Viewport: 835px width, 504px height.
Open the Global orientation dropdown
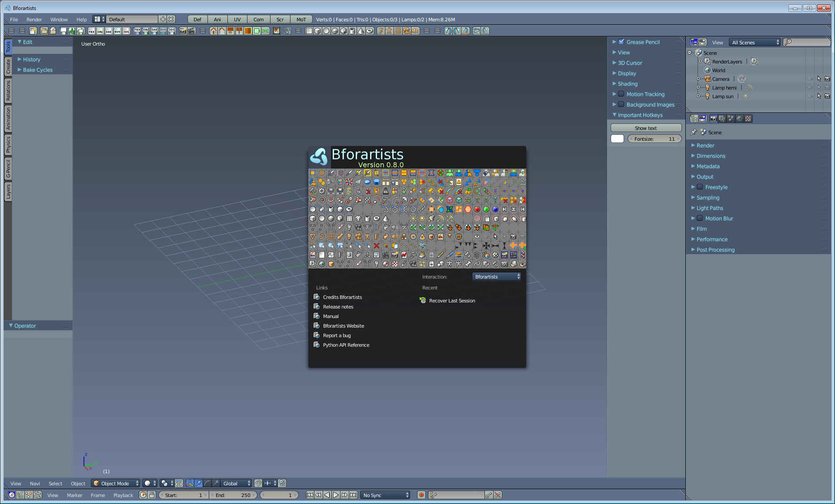(237, 483)
